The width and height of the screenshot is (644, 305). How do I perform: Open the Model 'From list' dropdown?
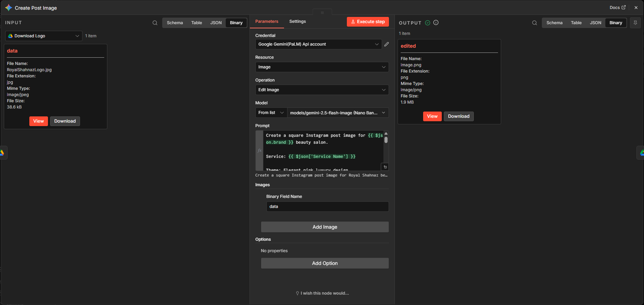coord(271,113)
